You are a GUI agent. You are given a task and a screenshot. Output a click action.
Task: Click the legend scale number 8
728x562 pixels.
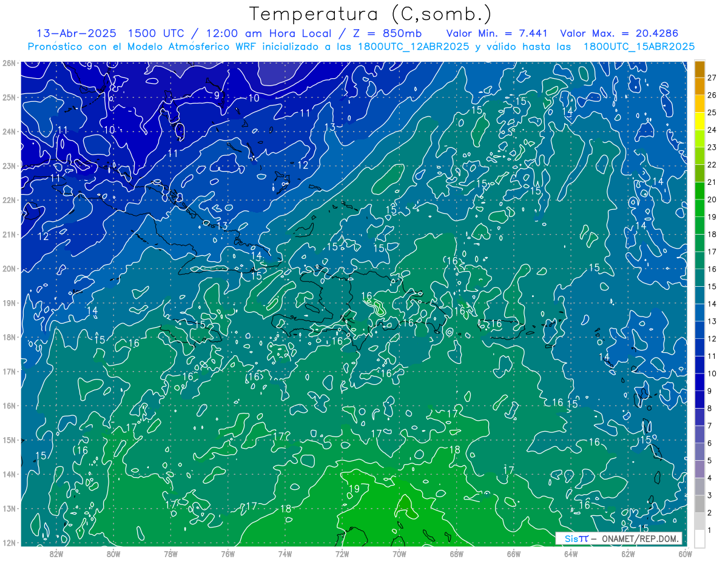tap(710, 409)
